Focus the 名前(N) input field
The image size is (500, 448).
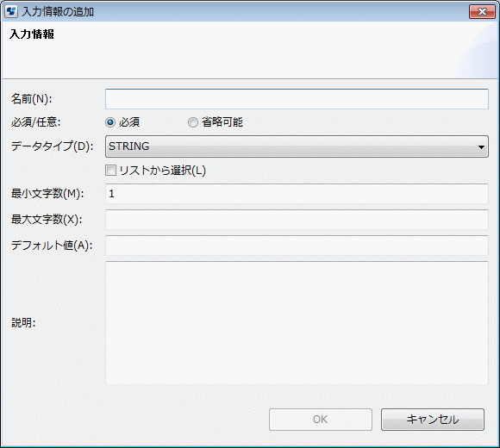coord(297,99)
